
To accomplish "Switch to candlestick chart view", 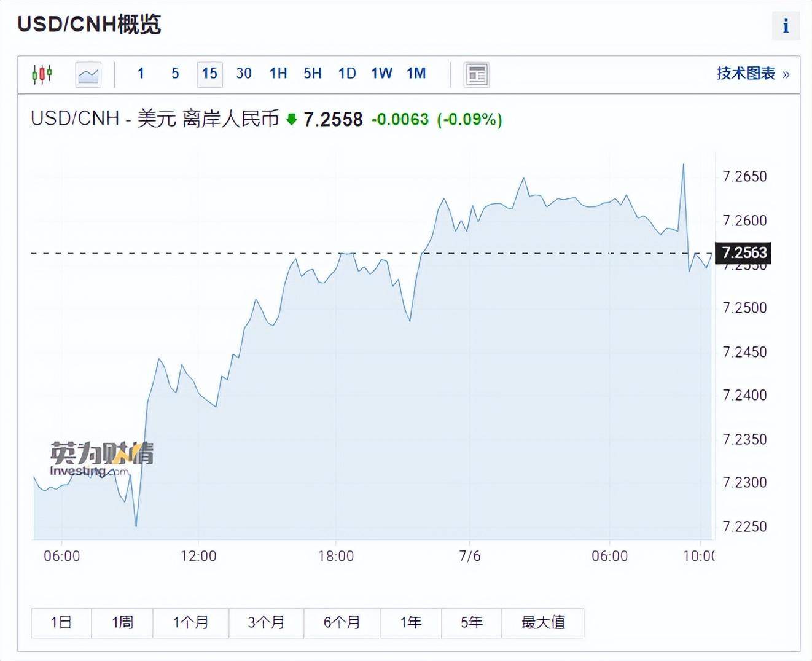I will tap(42, 74).
